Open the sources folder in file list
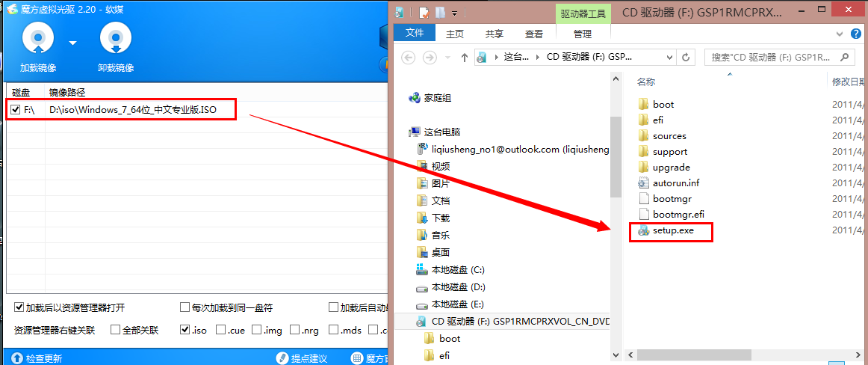868x365 pixels. point(662,135)
